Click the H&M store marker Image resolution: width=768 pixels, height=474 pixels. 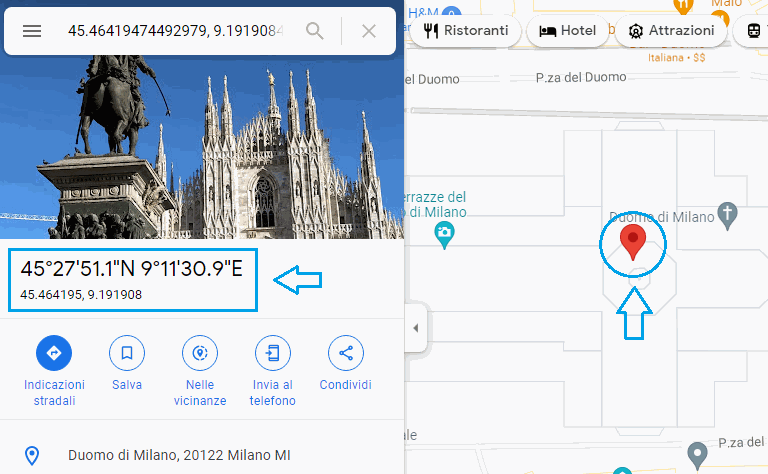click(451, 12)
